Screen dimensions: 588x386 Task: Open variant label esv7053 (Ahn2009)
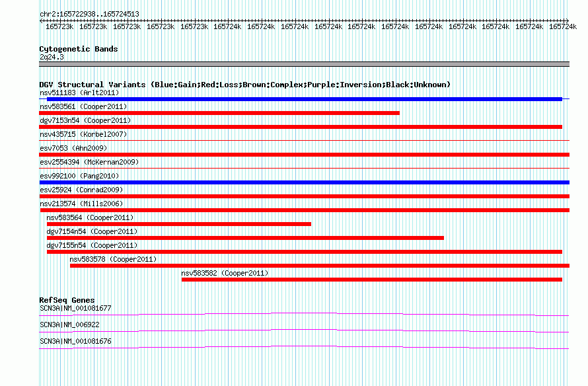(x=73, y=148)
